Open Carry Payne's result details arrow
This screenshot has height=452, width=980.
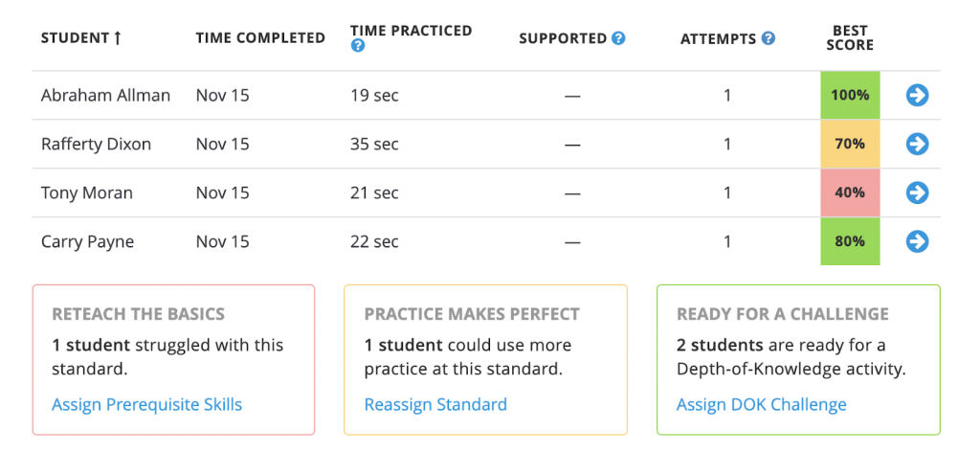(917, 241)
